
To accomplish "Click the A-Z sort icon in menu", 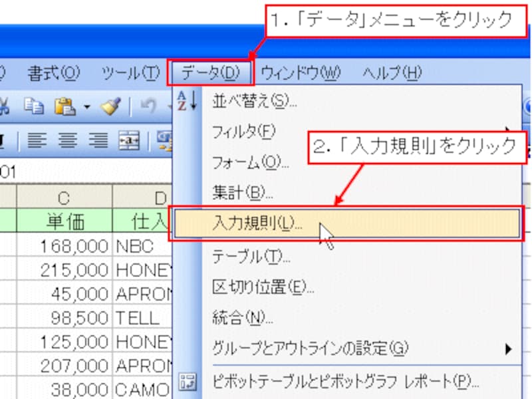I will click(187, 101).
